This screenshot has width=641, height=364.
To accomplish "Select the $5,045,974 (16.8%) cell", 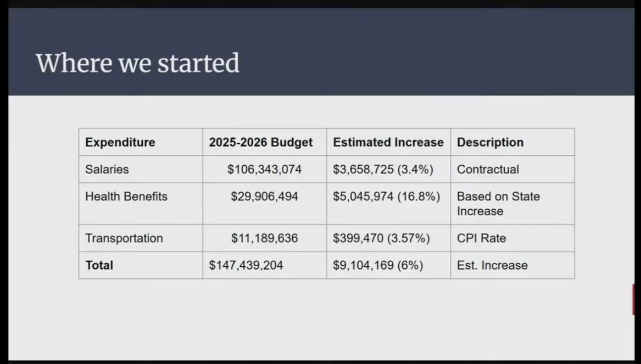I will pos(388,204).
